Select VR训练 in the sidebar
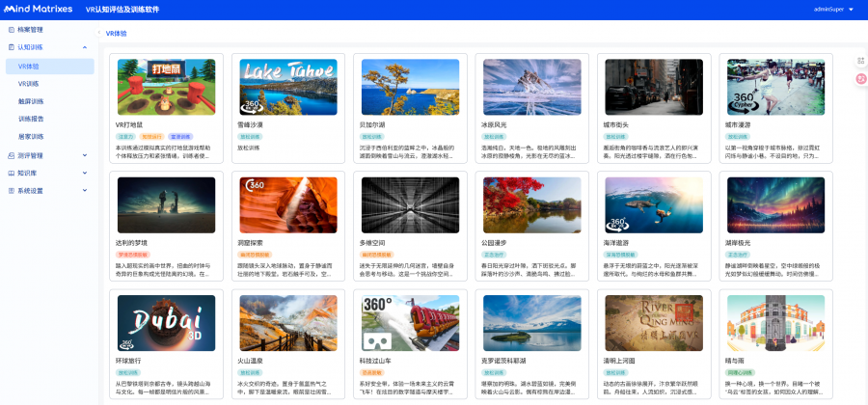The image size is (868, 405). click(28, 84)
